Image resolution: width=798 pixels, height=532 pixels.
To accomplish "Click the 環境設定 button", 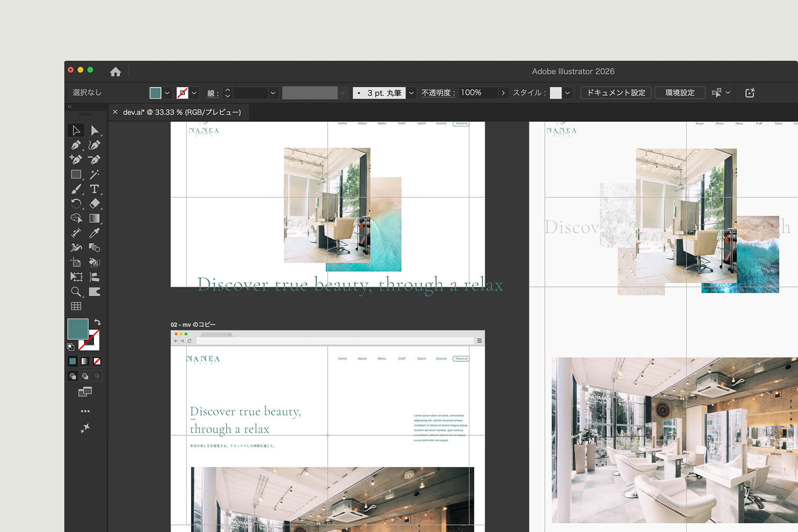I will tap(680, 93).
